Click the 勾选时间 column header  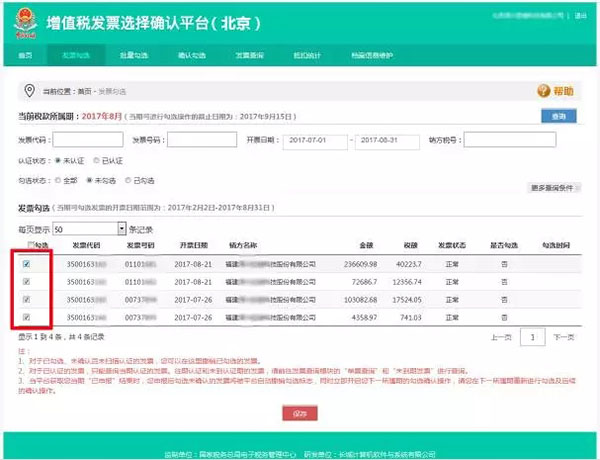click(x=556, y=245)
